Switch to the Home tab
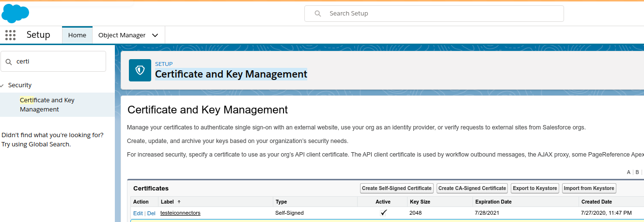This screenshot has width=644, height=222. point(77,35)
